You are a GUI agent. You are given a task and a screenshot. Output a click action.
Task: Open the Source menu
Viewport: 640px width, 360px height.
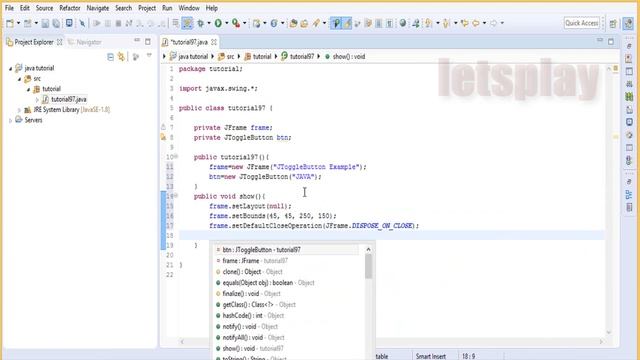click(x=44, y=8)
